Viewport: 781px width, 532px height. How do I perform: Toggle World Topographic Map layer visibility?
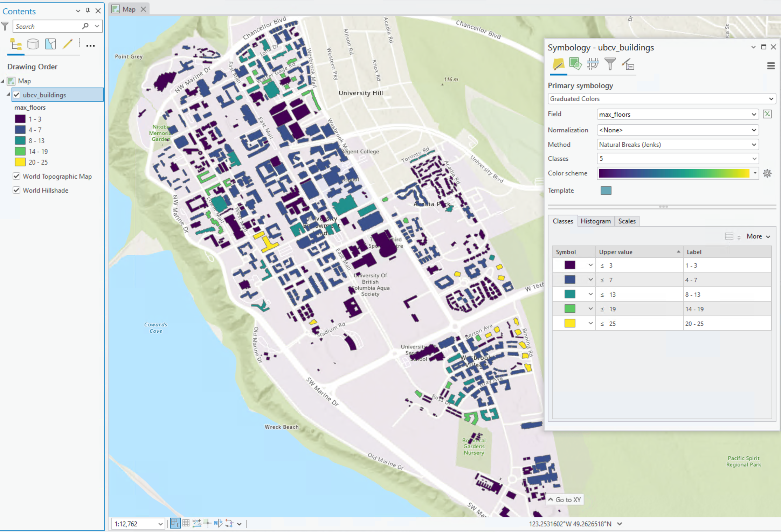(x=16, y=177)
